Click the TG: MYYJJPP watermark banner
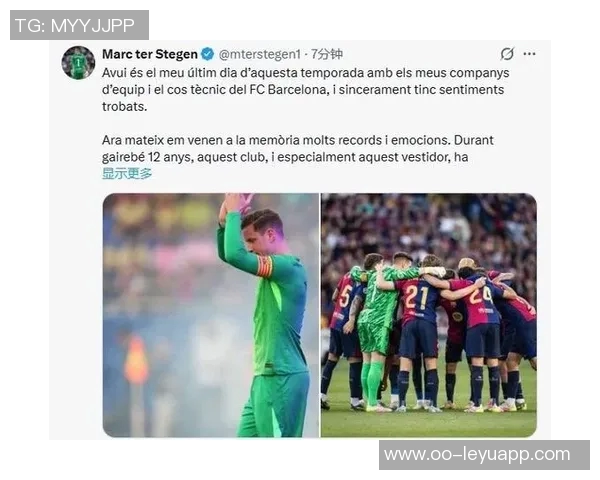The height and width of the screenshot is (480, 600). tap(79, 25)
